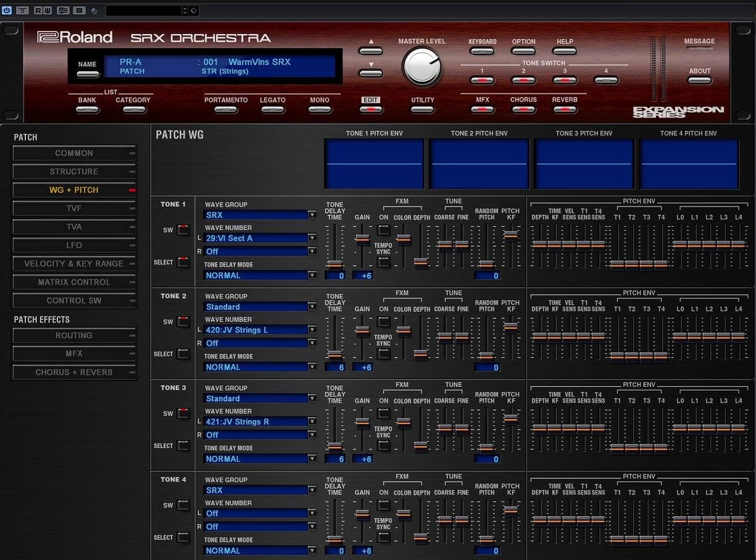Open the BANK list button

[x=87, y=110]
